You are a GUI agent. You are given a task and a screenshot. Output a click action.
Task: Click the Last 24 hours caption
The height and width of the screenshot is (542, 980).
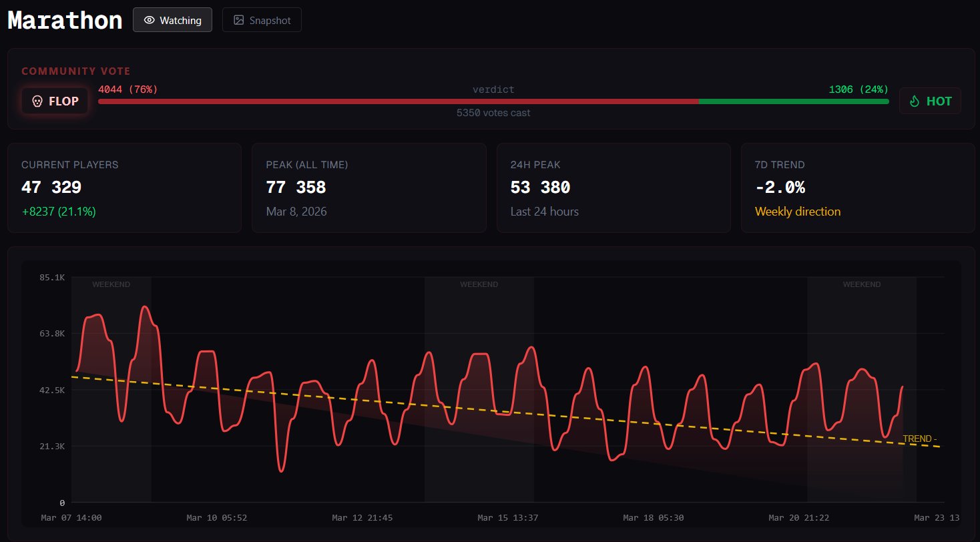pyautogui.click(x=545, y=212)
